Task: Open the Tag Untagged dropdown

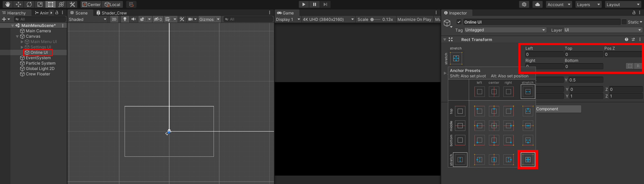Action: point(505,30)
